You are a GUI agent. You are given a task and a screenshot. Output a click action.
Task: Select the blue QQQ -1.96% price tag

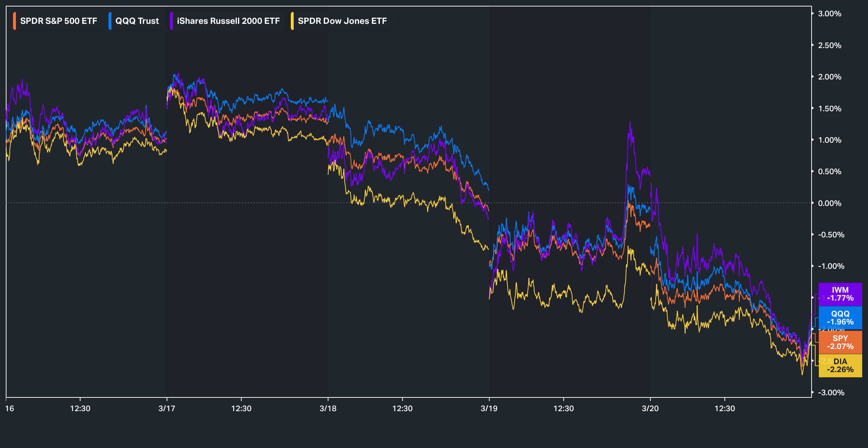coord(840,318)
